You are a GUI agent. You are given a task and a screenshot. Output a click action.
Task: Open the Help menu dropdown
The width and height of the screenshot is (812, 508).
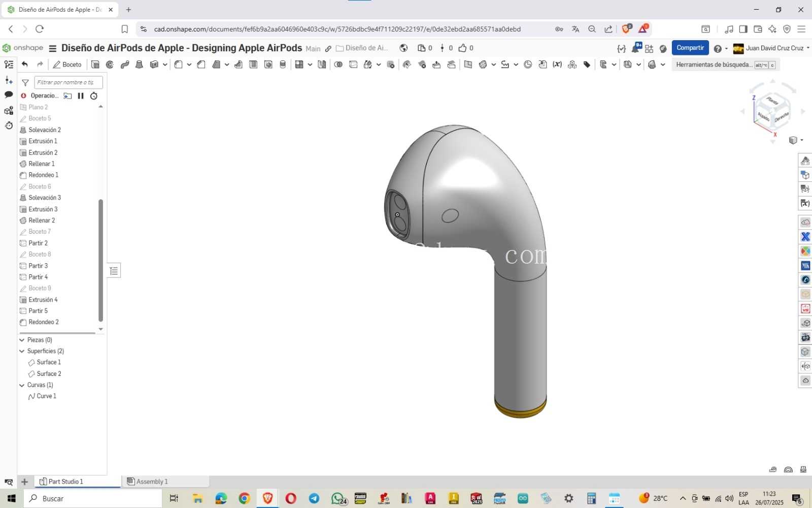[x=721, y=48]
